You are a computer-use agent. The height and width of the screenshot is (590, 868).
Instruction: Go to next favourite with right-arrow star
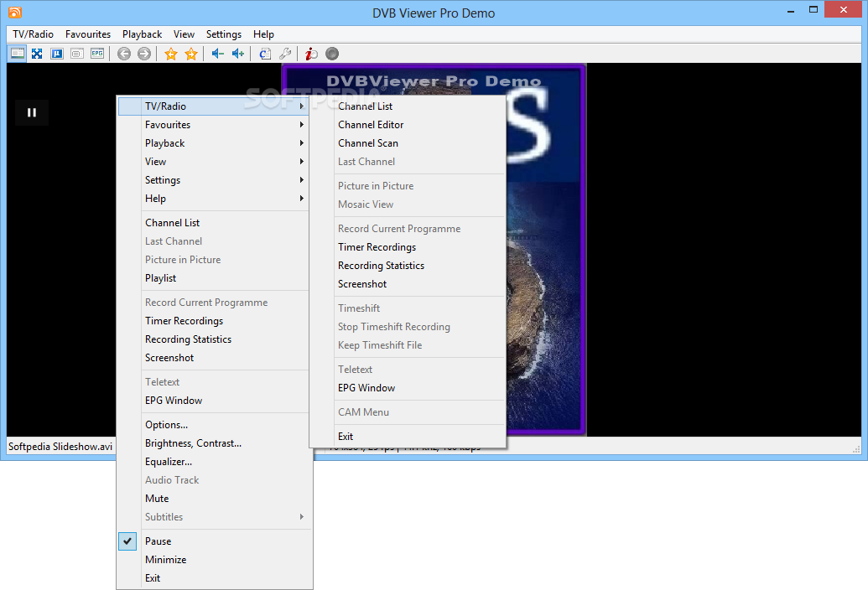tap(191, 54)
